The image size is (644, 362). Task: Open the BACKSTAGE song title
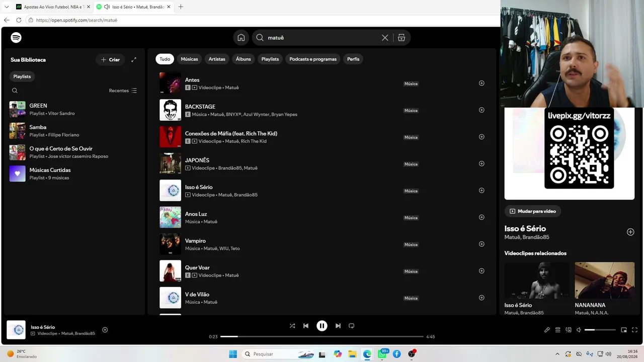coord(200,107)
